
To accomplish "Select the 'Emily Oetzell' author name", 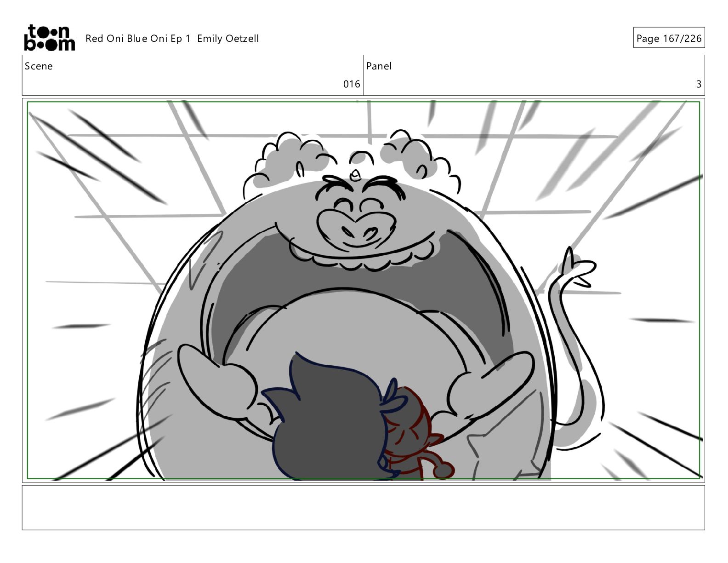I will coord(228,39).
